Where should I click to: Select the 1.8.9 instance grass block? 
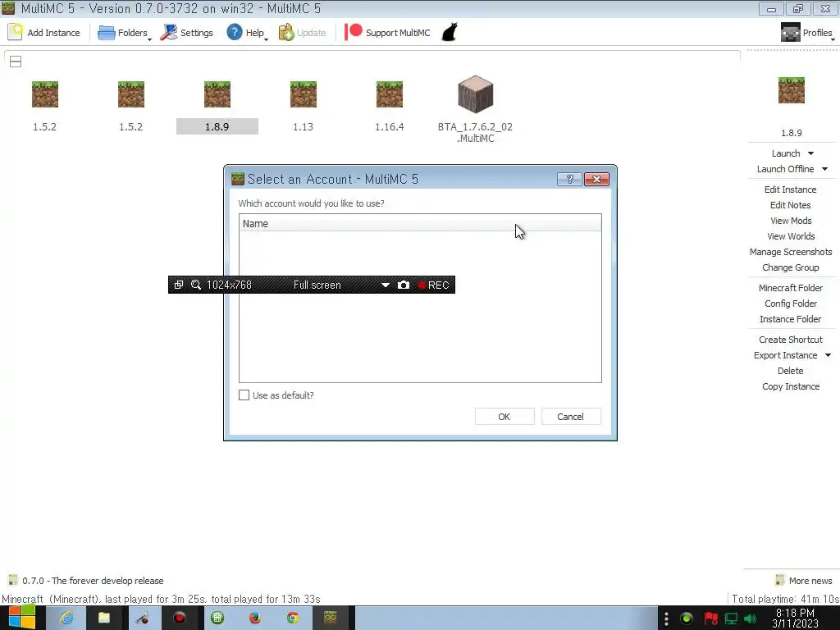pos(217,94)
